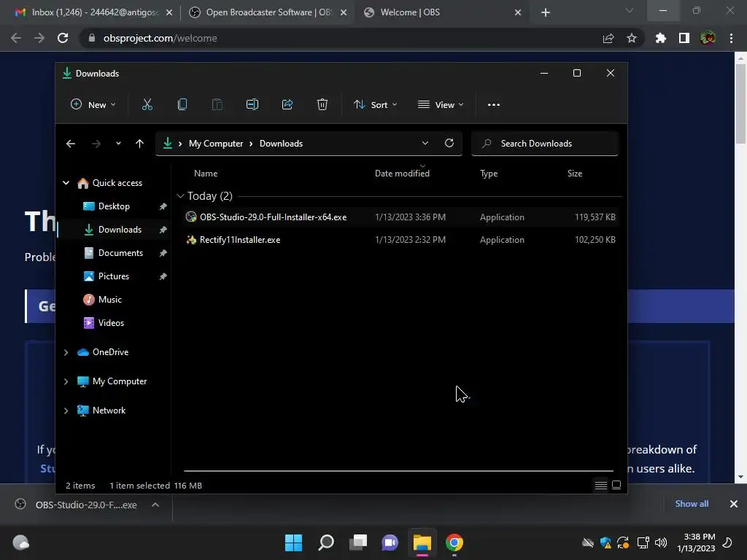Open the New item dropdown

[93, 105]
